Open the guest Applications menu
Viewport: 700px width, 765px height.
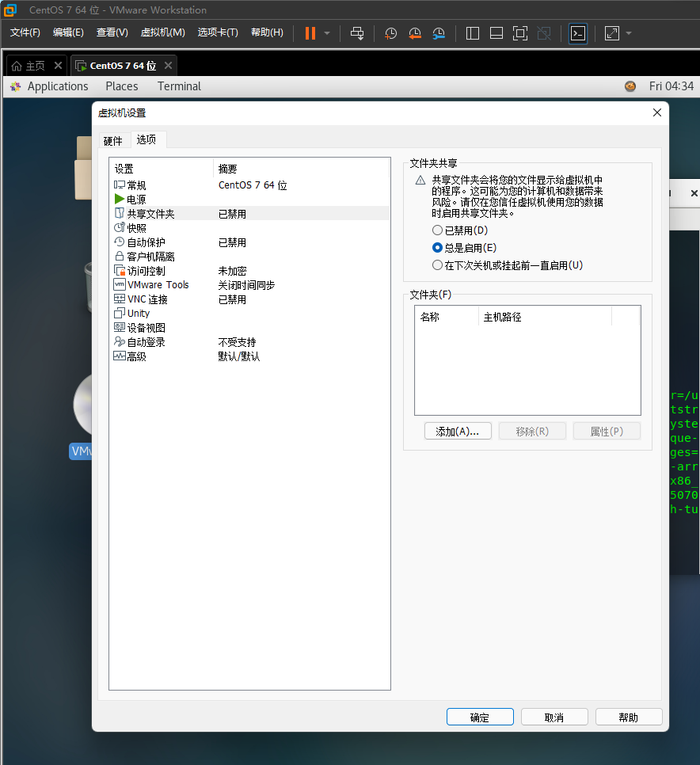(x=58, y=86)
